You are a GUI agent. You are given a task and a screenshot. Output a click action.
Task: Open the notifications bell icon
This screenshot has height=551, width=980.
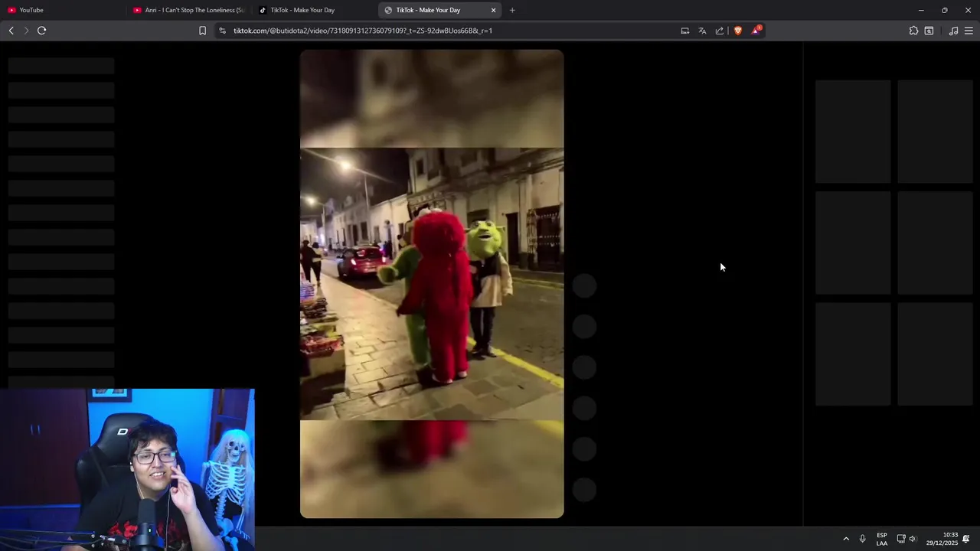point(967,539)
